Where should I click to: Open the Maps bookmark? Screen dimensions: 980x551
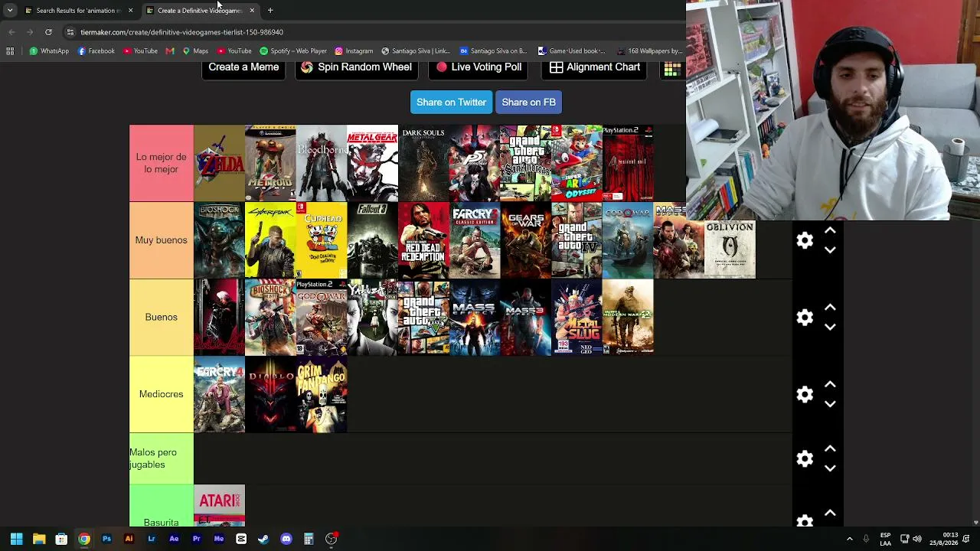(195, 51)
